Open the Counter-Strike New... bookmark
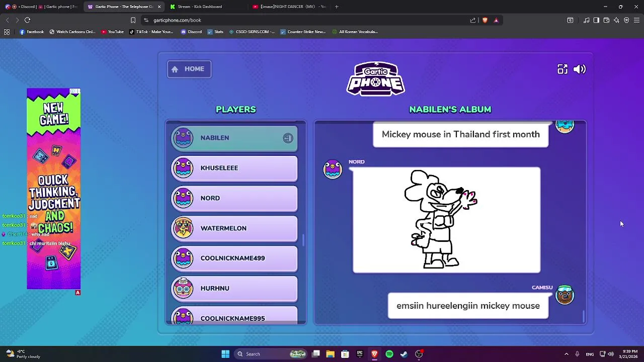The image size is (644, 362). coord(303,32)
